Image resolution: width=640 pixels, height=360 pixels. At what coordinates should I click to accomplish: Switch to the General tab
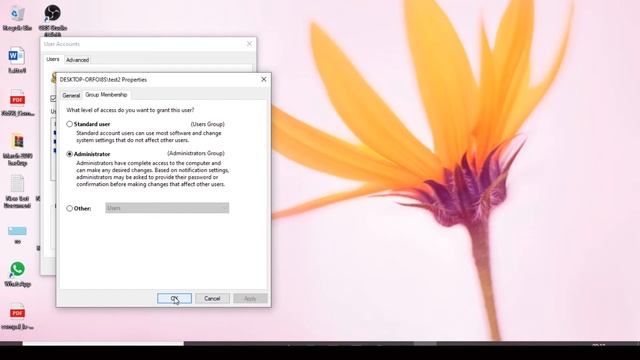pyautogui.click(x=71, y=95)
